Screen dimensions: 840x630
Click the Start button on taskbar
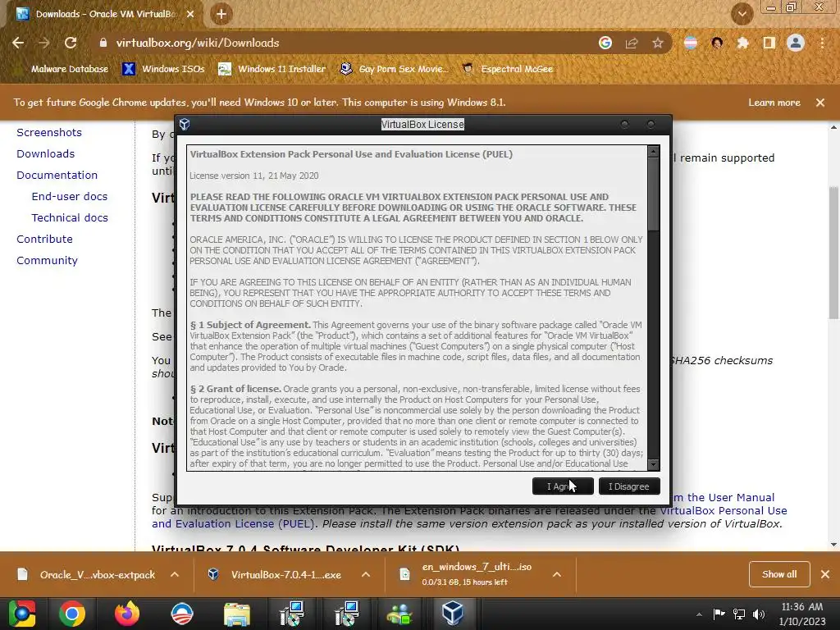pos(21,614)
